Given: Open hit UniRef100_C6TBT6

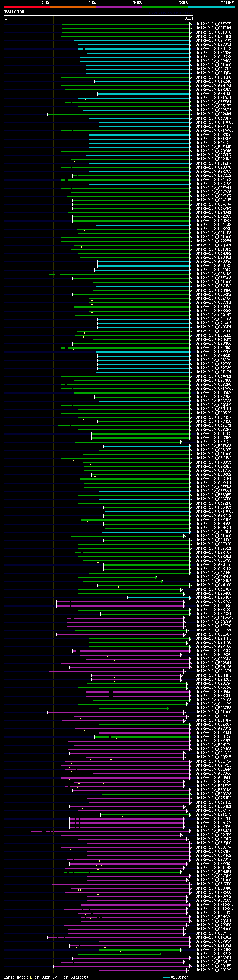Looking at the screenshot, I should tap(213, 32).
